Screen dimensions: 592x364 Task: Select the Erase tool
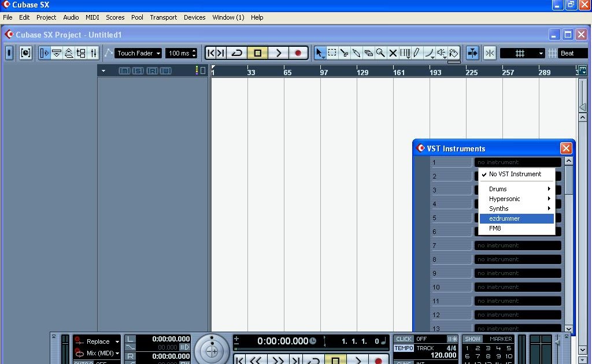[x=368, y=53]
